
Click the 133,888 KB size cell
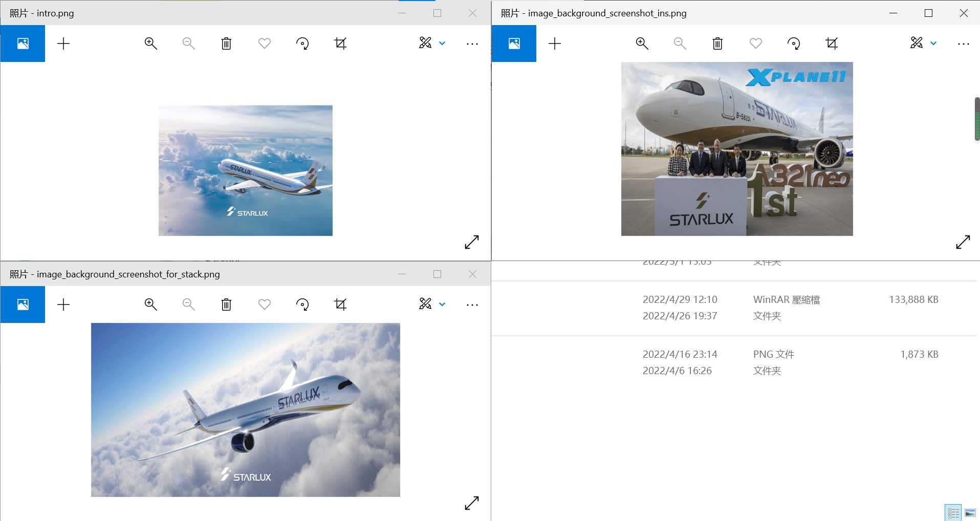click(x=913, y=299)
